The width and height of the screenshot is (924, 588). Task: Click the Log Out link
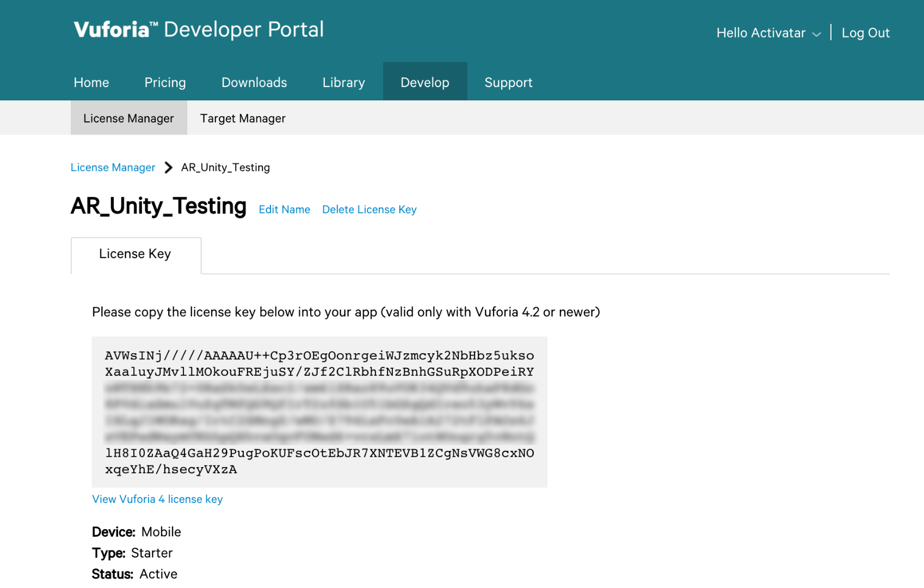[865, 33]
